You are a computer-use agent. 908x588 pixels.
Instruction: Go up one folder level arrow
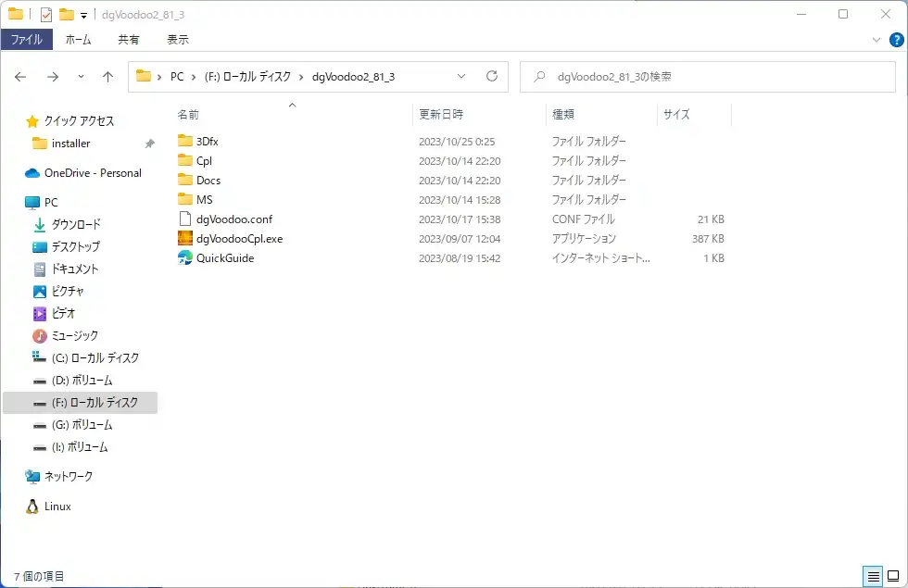click(107, 77)
